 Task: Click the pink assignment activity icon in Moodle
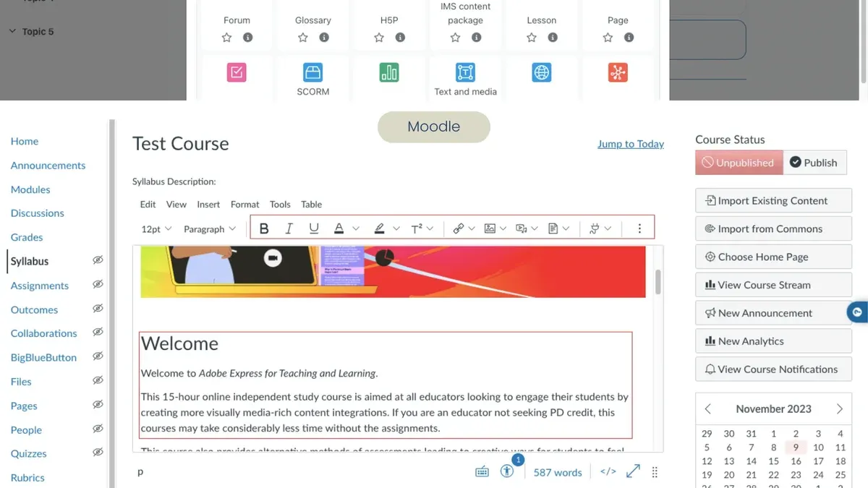pos(237,72)
